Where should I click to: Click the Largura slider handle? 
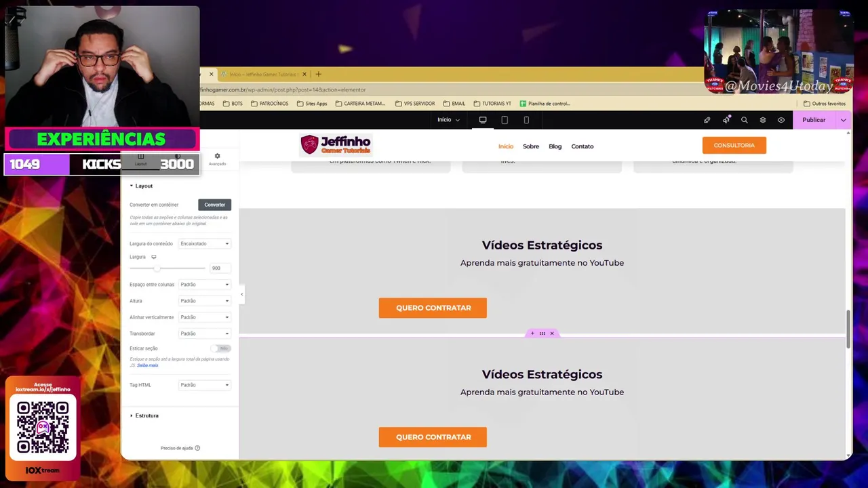[x=157, y=268]
